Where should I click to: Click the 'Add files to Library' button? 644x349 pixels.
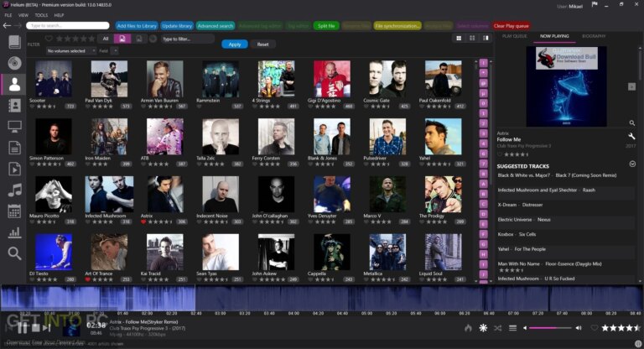pos(136,26)
